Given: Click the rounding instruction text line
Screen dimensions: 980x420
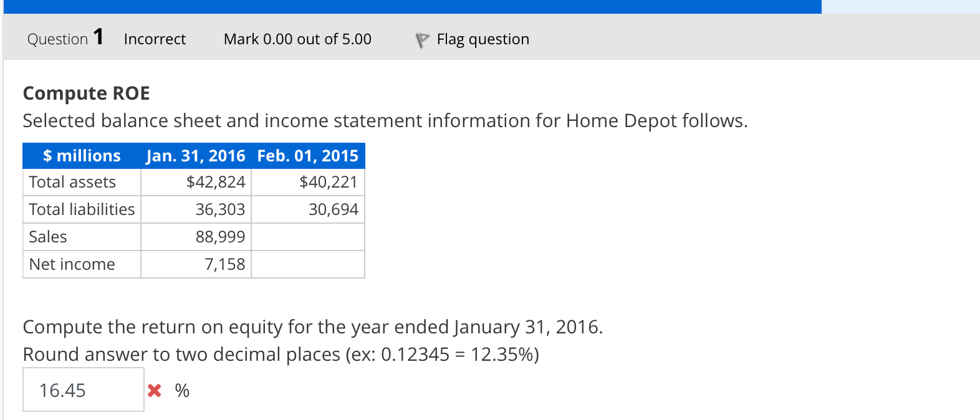Looking at the screenshot, I should tap(281, 355).
